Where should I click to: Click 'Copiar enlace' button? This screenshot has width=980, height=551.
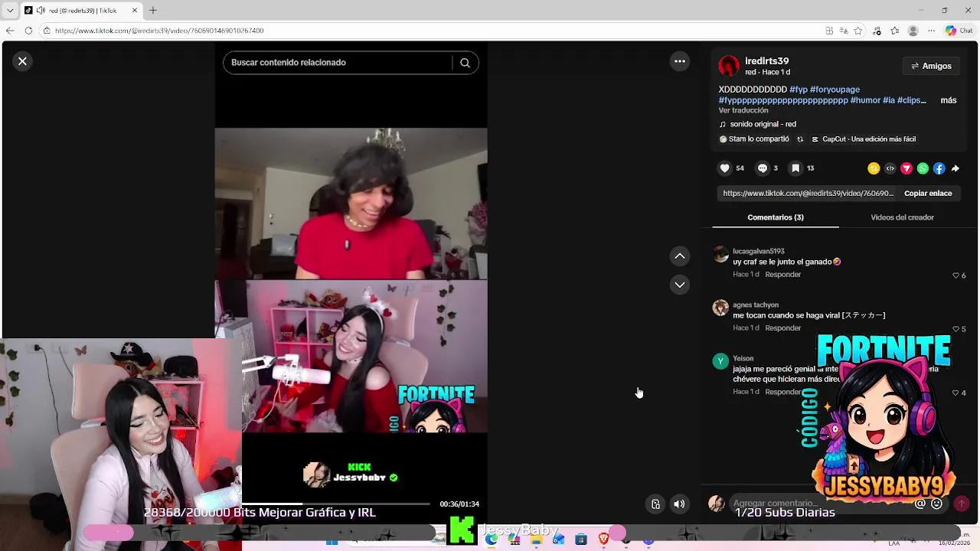click(x=928, y=194)
